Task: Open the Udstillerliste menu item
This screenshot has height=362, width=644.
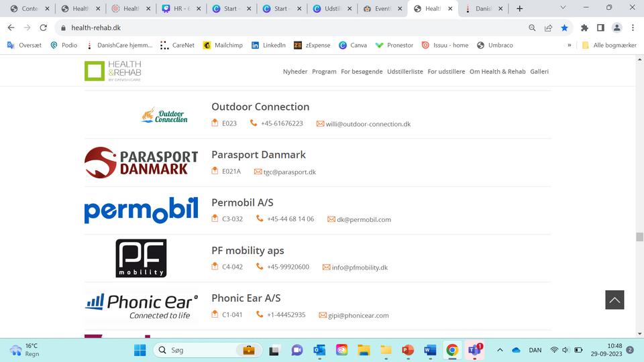Action: [x=405, y=72]
